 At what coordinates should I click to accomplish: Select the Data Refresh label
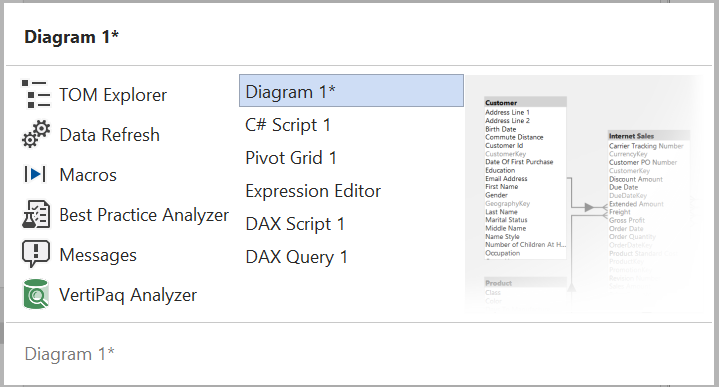coord(110,135)
